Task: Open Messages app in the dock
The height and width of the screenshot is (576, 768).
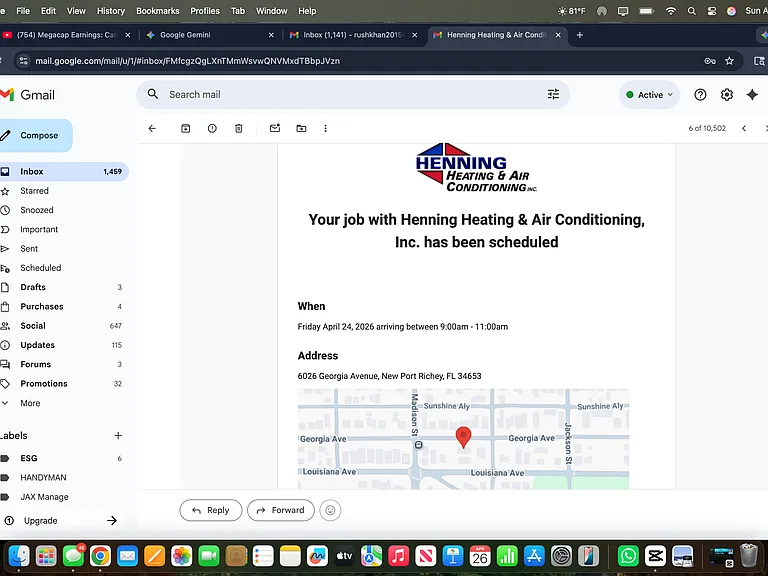Action: pyautogui.click(x=73, y=556)
